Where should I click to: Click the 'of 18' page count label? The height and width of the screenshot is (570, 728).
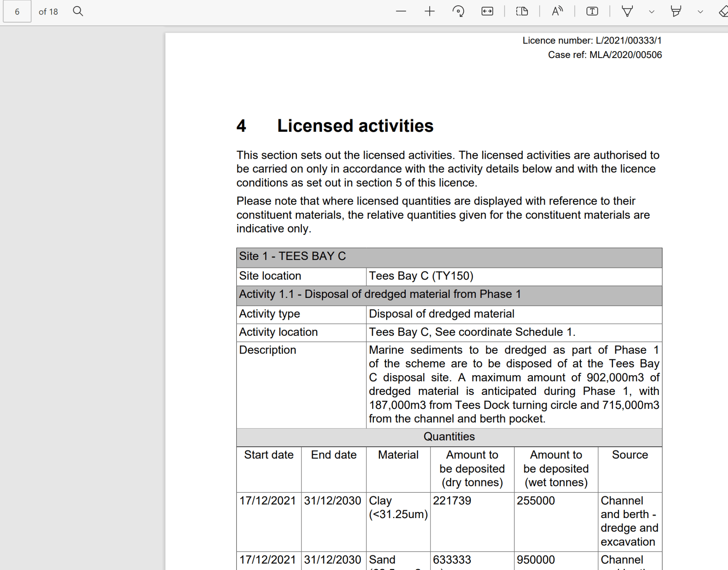click(x=48, y=12)
